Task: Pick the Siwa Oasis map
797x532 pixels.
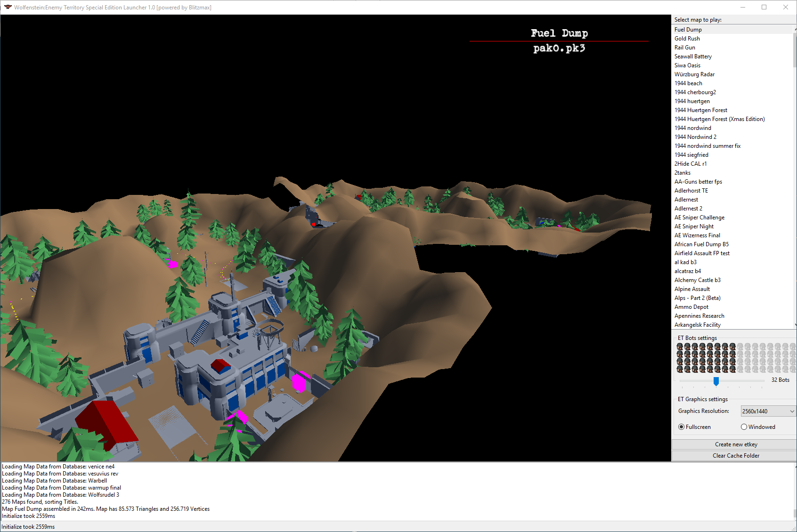Action: (x=687, y=65)
